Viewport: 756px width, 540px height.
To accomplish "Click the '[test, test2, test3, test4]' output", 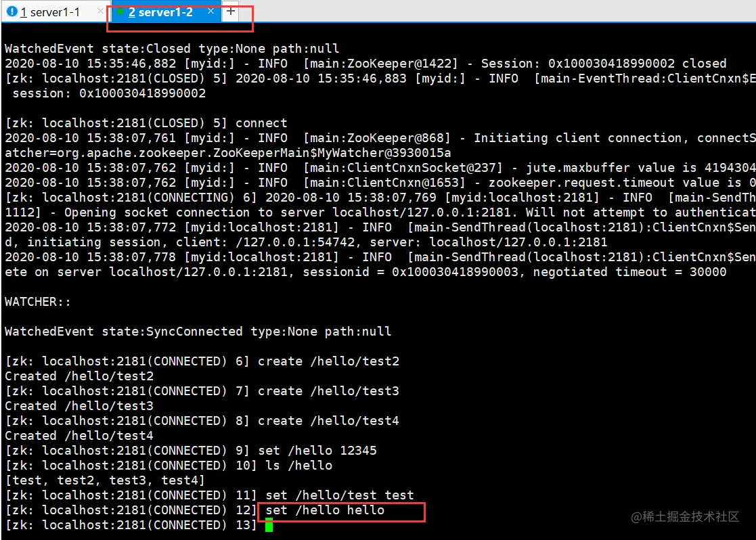I will coord(105,480).
